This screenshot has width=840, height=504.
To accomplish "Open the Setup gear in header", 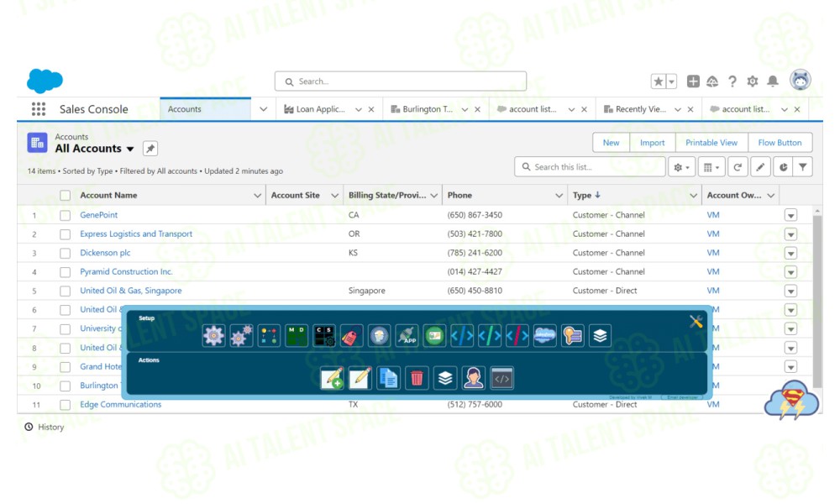I will [x=752, y=81].
